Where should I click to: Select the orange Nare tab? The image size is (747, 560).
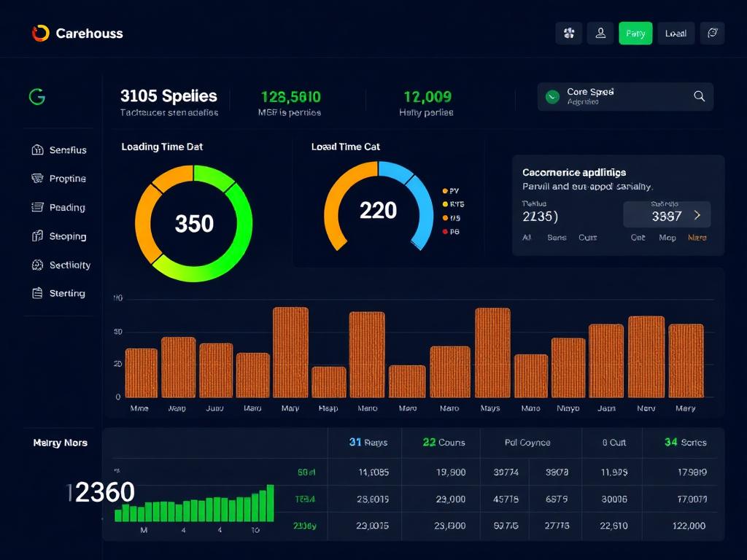[x=697, y=238]
